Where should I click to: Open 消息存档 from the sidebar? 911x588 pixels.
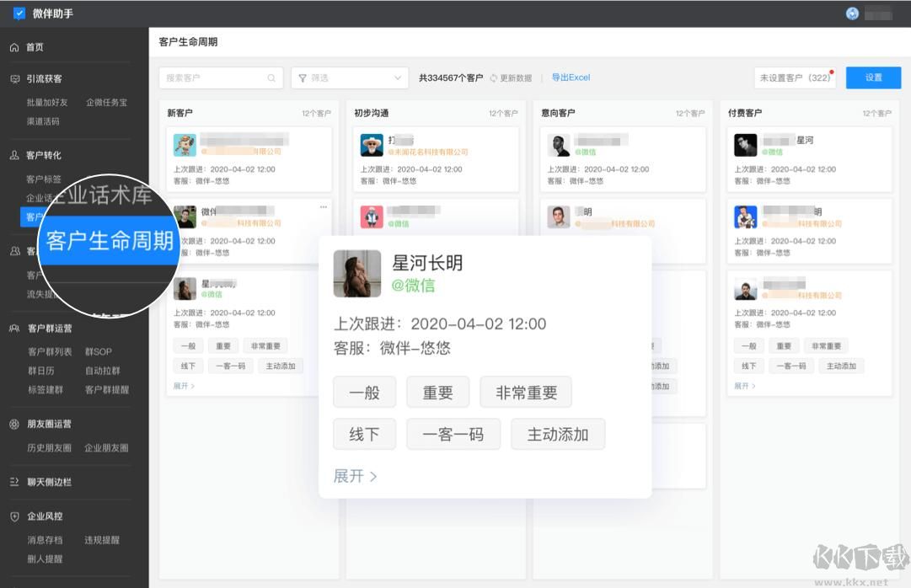44,541
